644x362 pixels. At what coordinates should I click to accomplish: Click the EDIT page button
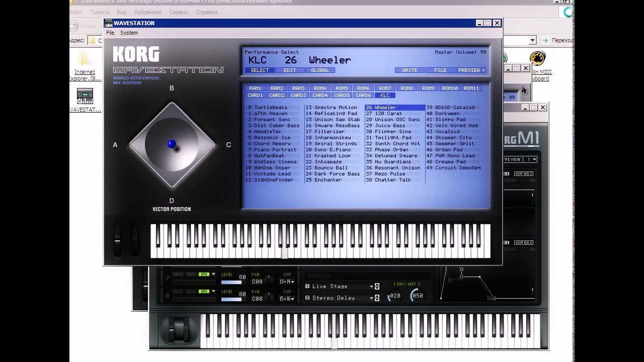[x=290, y=70]
